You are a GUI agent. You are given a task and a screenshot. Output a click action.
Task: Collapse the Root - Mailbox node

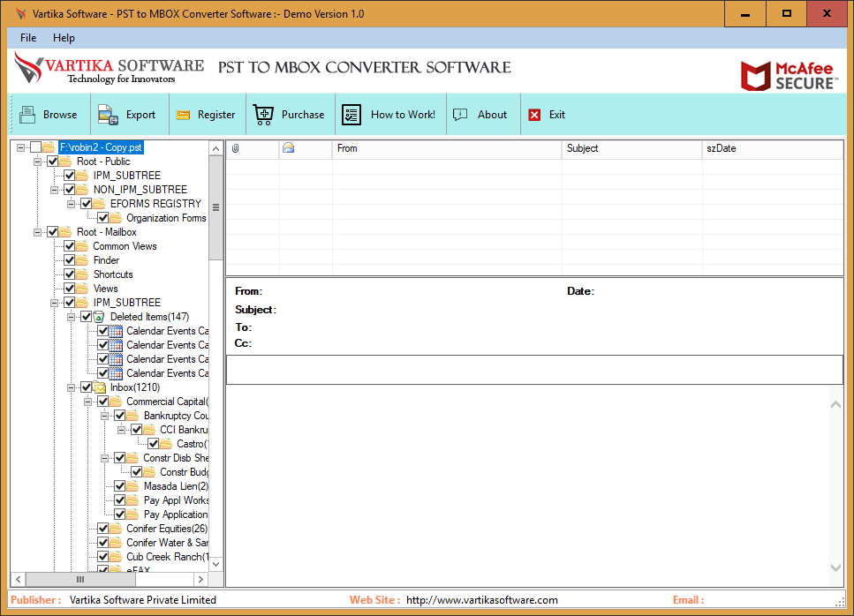[38, 232]
